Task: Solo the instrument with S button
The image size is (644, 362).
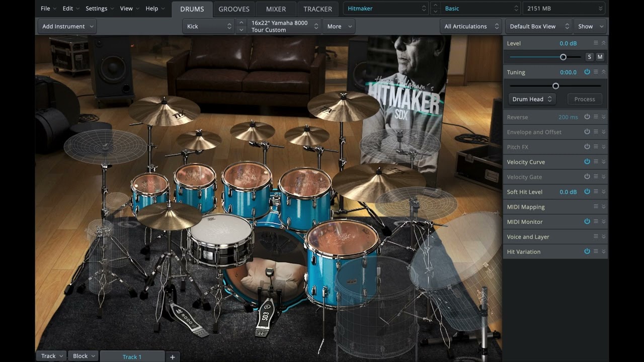Action: [590, 57]
